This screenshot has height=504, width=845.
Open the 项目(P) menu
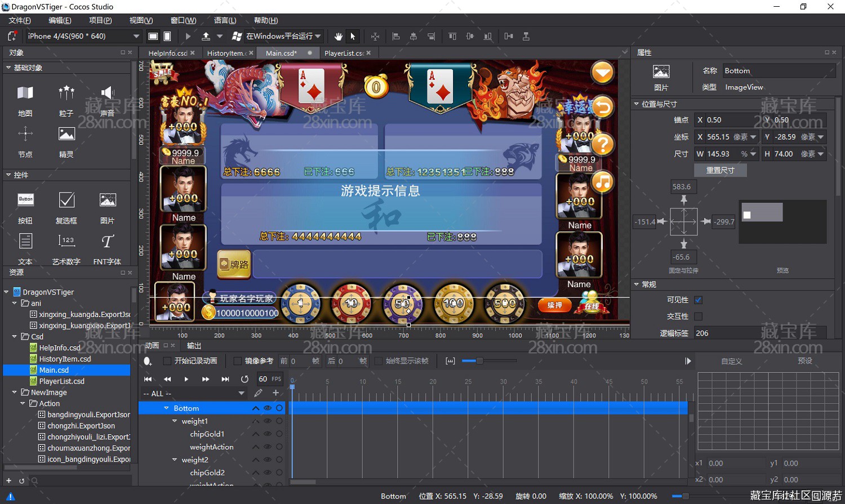click(100, 20)
